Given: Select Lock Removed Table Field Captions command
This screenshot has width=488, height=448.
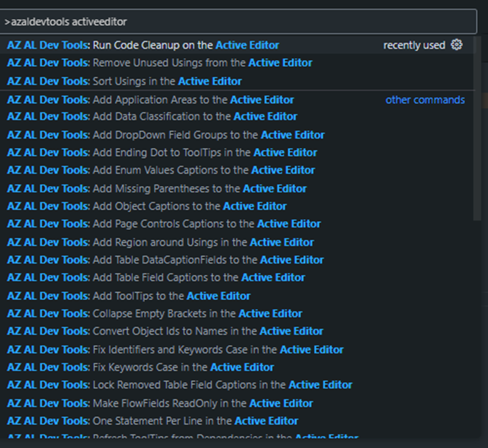Looking at the screenshot, I should 237,385.
